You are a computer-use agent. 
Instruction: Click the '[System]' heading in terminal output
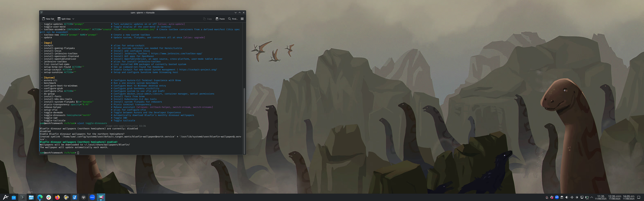point(49,78)
